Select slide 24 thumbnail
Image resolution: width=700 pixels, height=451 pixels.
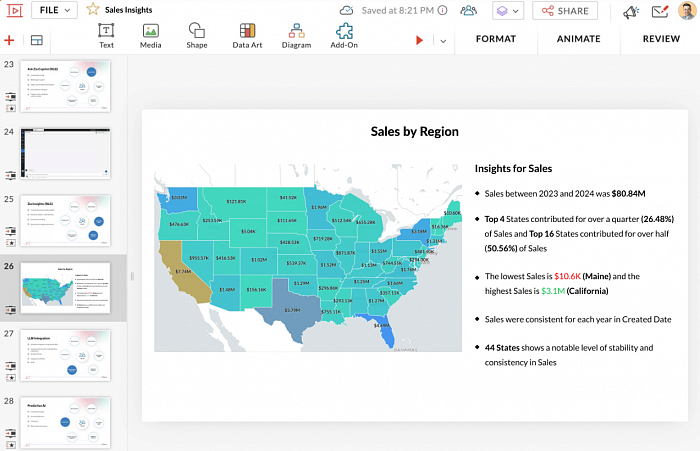click(x=65, y=154)
